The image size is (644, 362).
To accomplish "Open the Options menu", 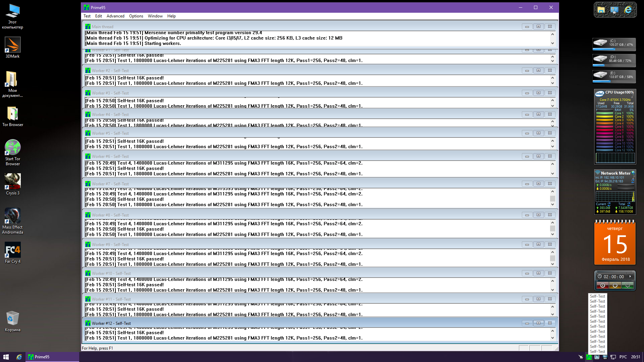I will pyautogui.click(x=136, y=16).
